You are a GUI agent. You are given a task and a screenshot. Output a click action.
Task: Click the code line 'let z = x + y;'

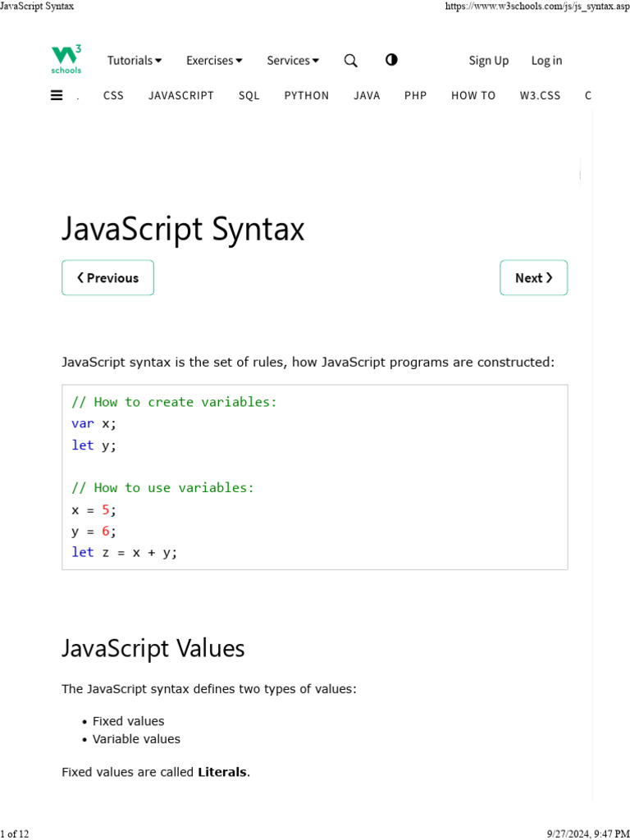tap(125, 552)
